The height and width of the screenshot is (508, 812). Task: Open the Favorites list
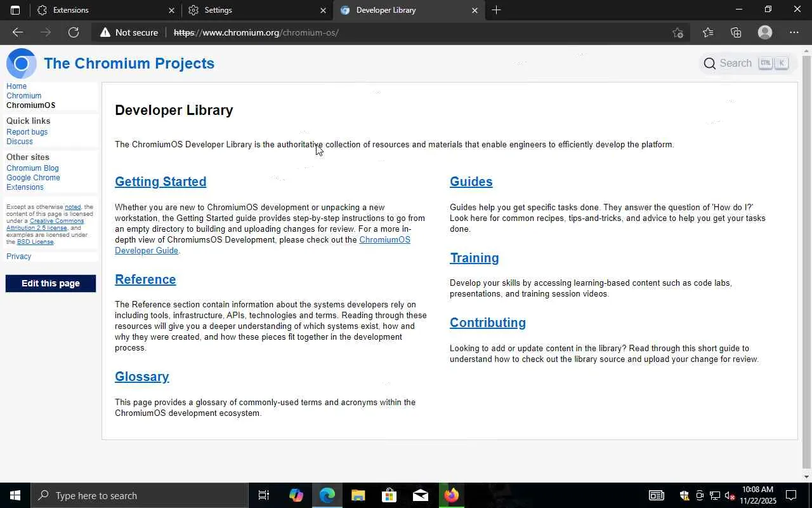click(707, 32)
